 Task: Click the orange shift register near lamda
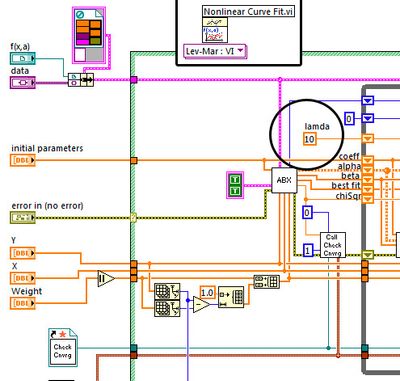pos(368,138)
